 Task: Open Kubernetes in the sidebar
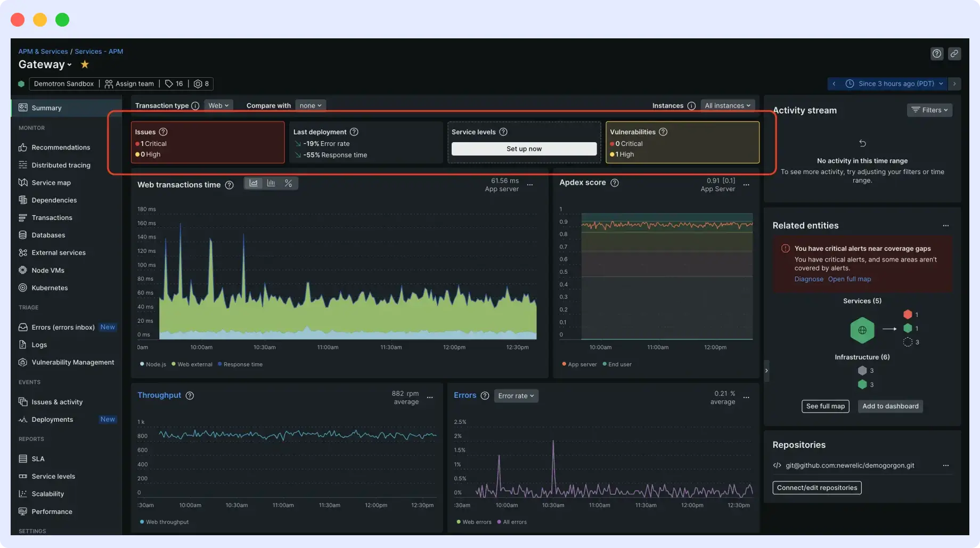(50, 288)
